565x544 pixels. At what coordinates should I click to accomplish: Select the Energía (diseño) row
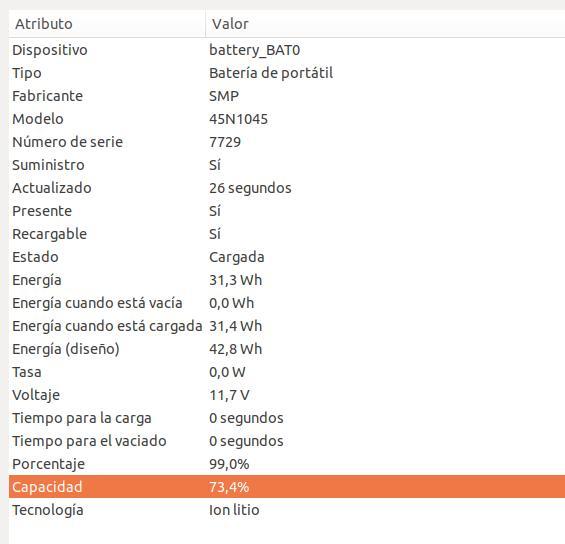(x=287, y=349)
